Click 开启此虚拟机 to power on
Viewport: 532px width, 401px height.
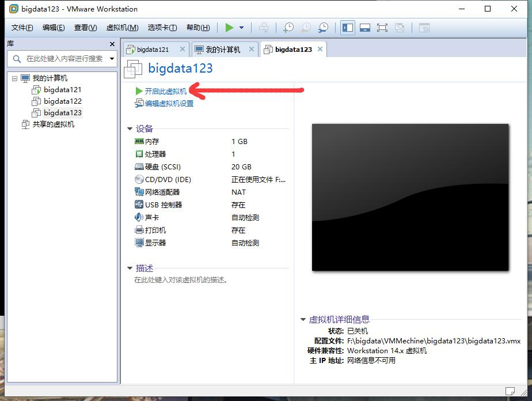[166, 92]
